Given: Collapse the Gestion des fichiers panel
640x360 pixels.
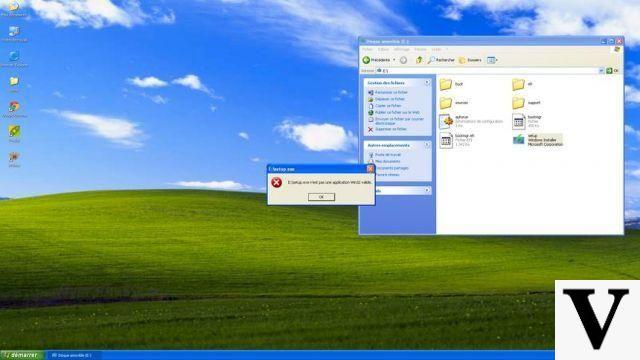Looking at the screenshot, I should pos(427,82).
